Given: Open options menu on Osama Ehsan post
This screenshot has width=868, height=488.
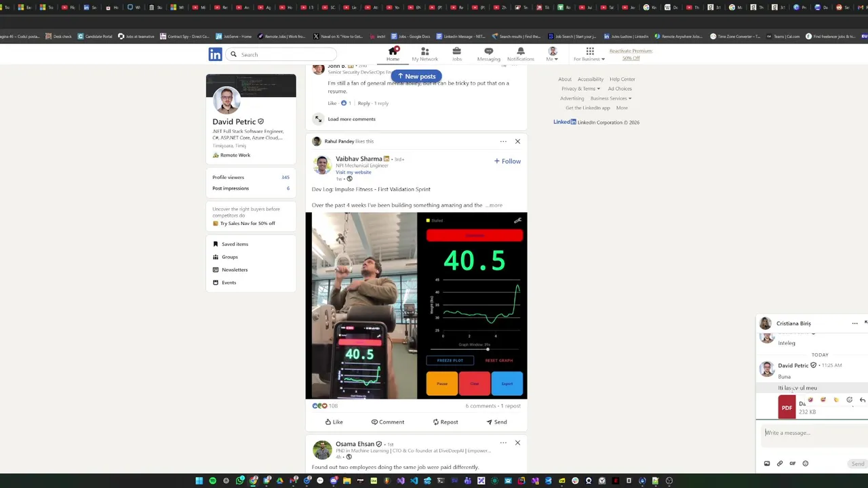Looking at the screenshot, I should (503, 443).
